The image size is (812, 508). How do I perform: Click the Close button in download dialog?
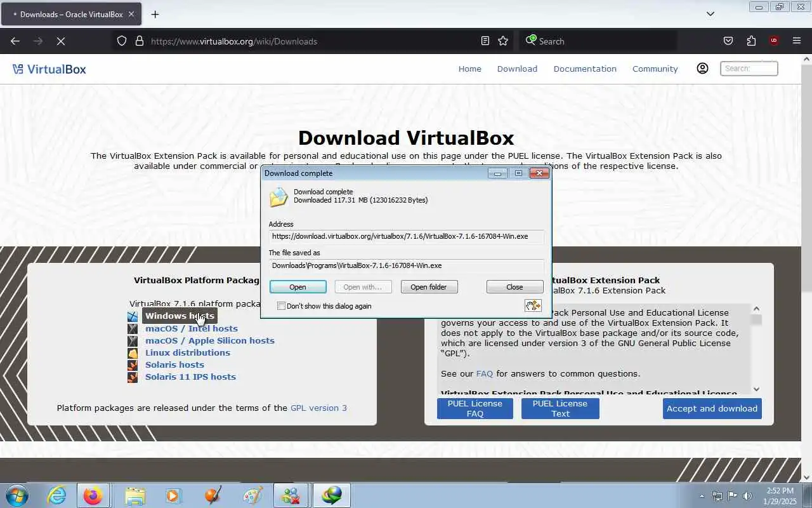[x=515, y=287]
